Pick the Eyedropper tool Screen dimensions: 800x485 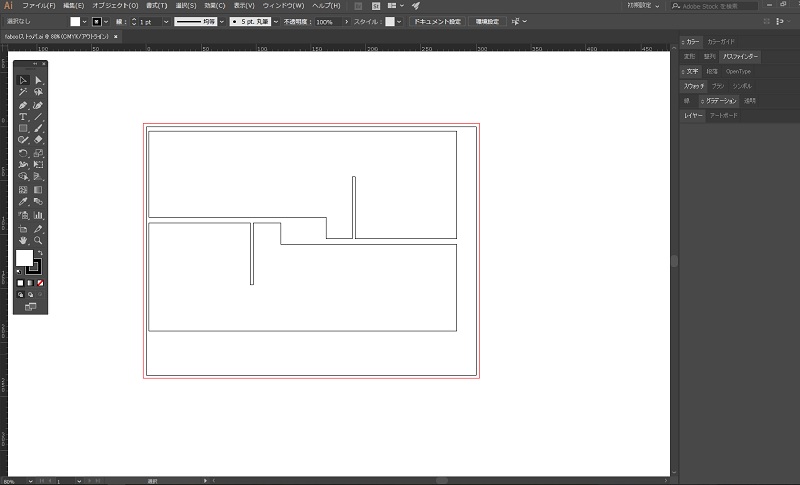[22, 202]
